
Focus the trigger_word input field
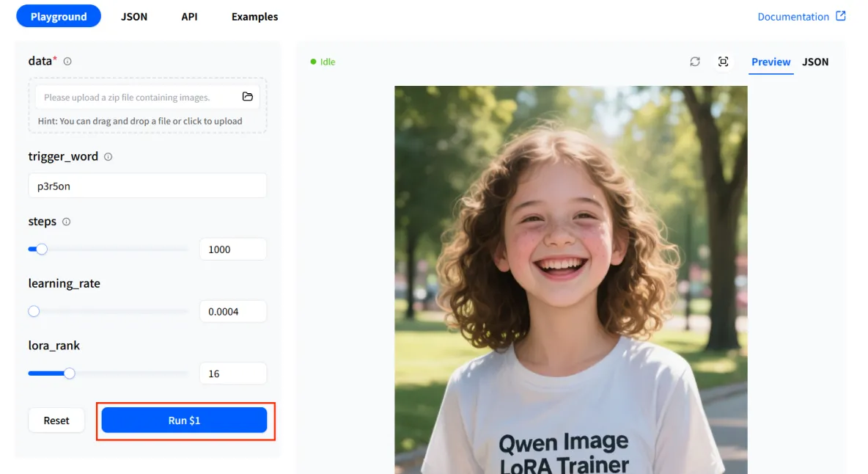147,186
